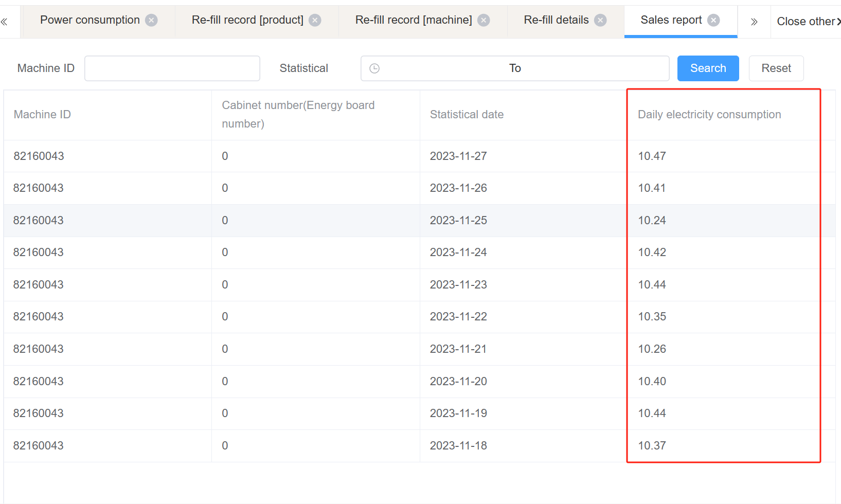Viewport: 841px width, 504px height.
Task: Click the Reset button
Action: (x=776, y=68)
